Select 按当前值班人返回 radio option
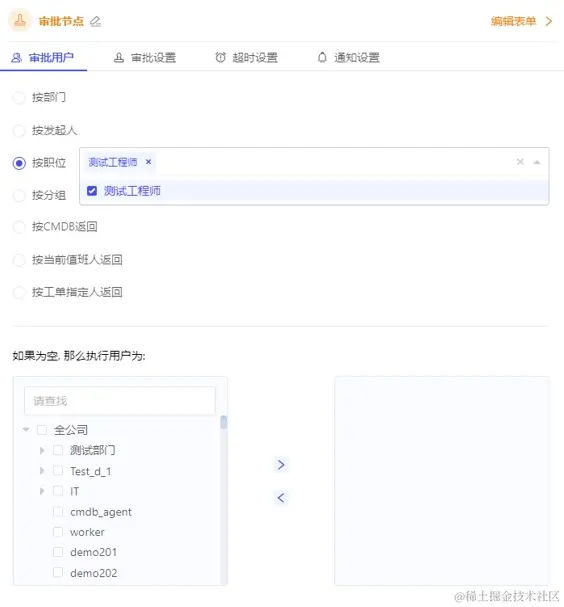This screenshot has width=564, height=607. coord(19,260)
